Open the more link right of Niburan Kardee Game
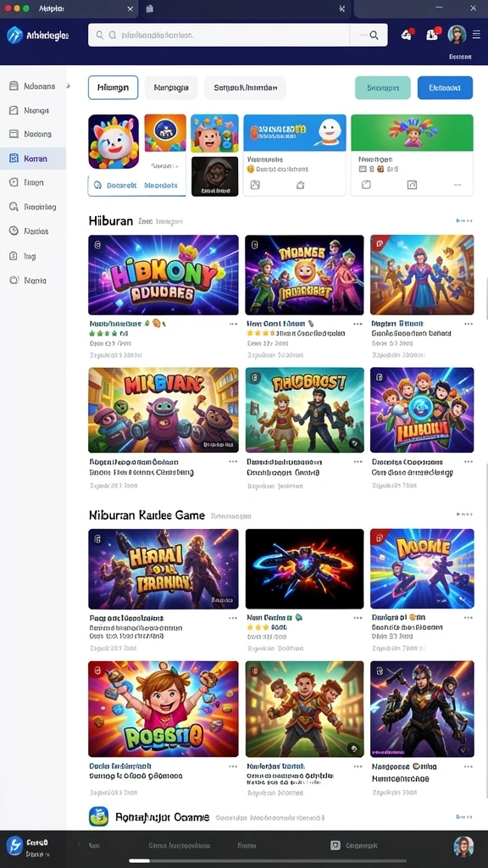The width and height of the screenshot is (488, 868). (x=464, y=515)
